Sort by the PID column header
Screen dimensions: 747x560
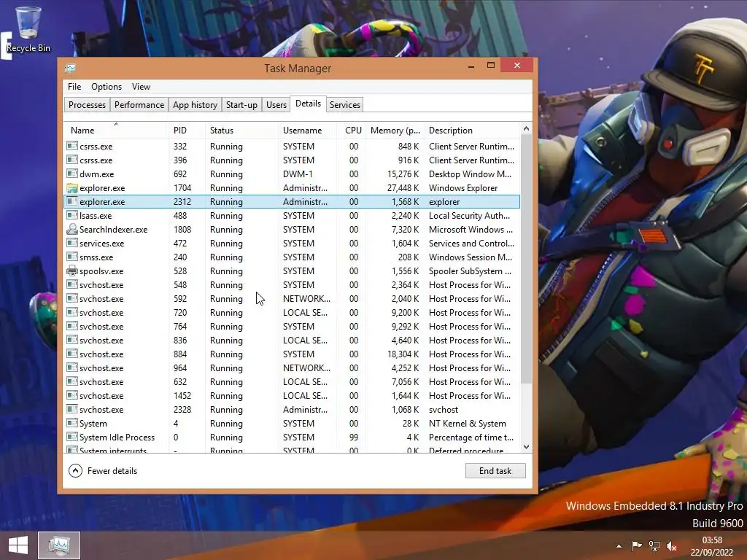click(x=186, y=131)
